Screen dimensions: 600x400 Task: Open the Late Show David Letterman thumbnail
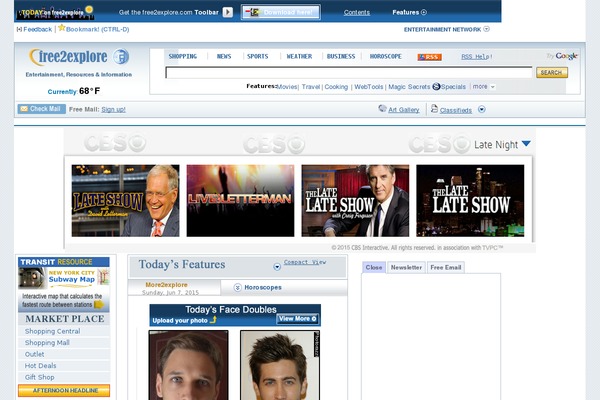pos(126,201)
